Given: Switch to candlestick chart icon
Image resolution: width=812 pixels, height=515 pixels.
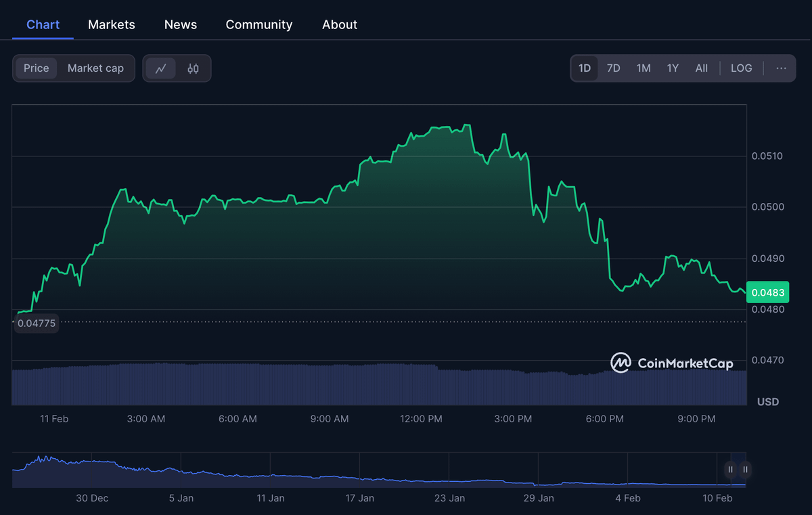Looking at the screenshot, I should [193, 68].
